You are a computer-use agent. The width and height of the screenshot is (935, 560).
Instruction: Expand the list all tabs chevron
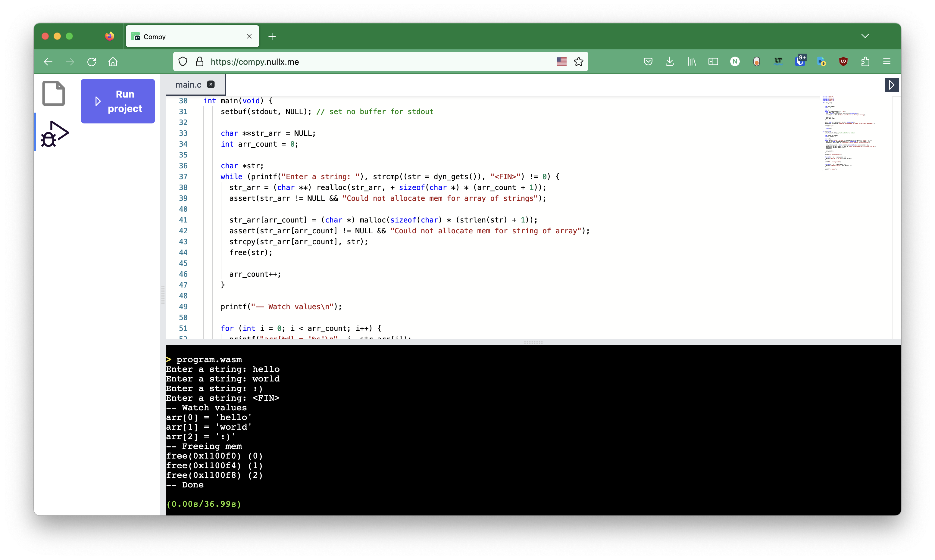pyautogui.click(x=865, y=36)
